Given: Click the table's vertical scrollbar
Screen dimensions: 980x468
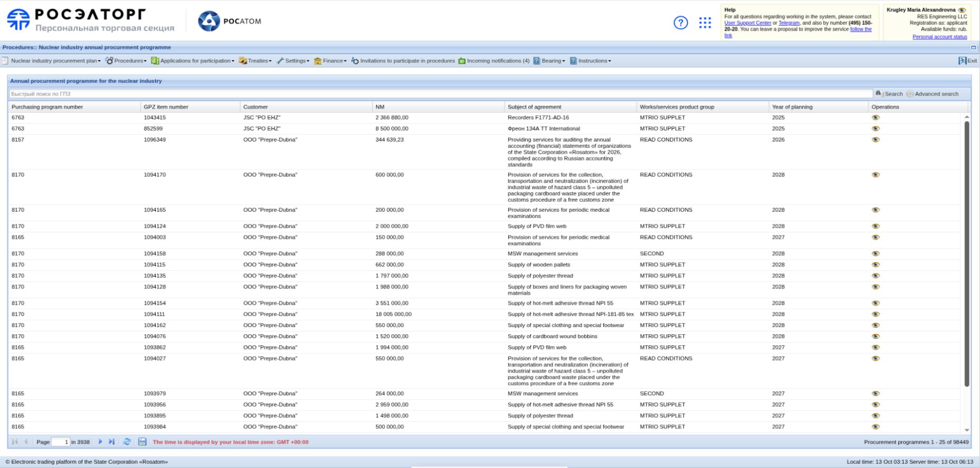Looking at the screenshot, I should coord(967,254).
